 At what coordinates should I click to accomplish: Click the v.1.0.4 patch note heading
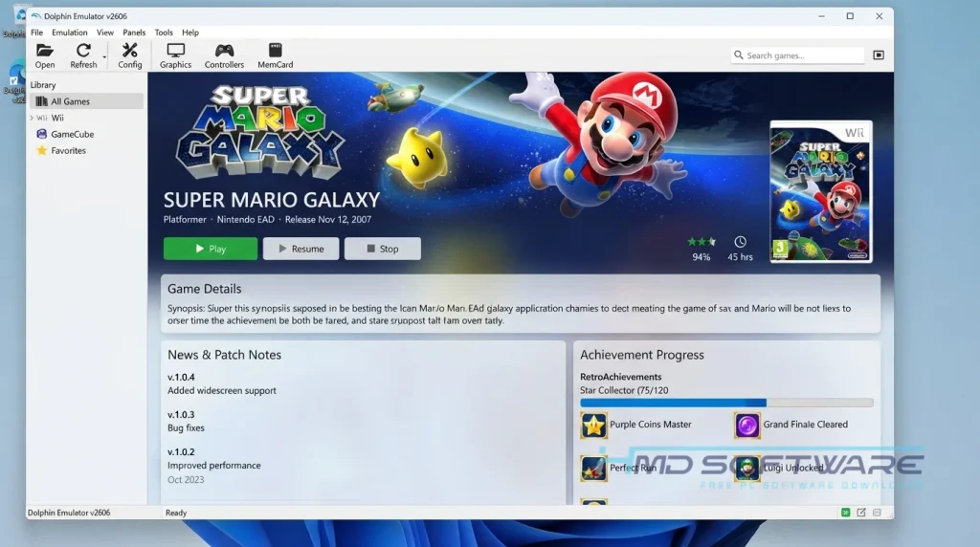point(181,377)
